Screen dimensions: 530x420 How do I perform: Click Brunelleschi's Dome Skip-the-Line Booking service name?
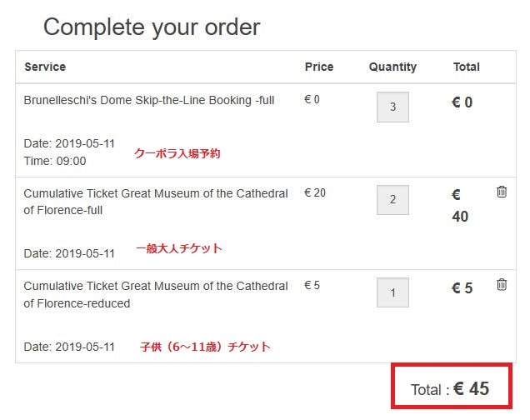[148, 100]
